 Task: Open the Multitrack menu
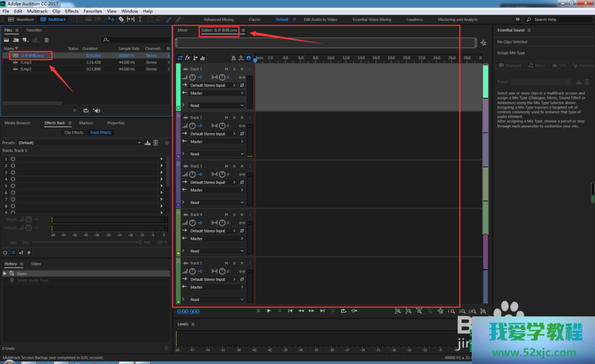(37, 11)
